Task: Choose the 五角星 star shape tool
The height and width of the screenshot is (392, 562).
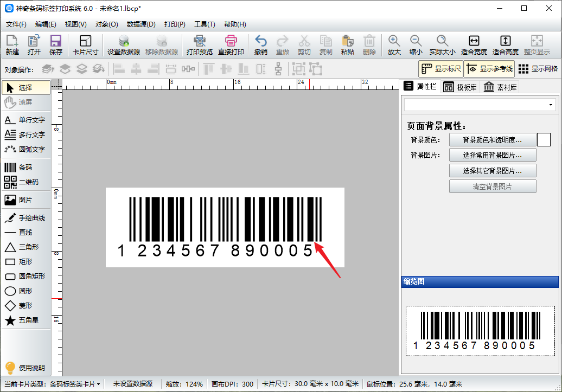Action: pyautogui.click(x=25, y=320)
